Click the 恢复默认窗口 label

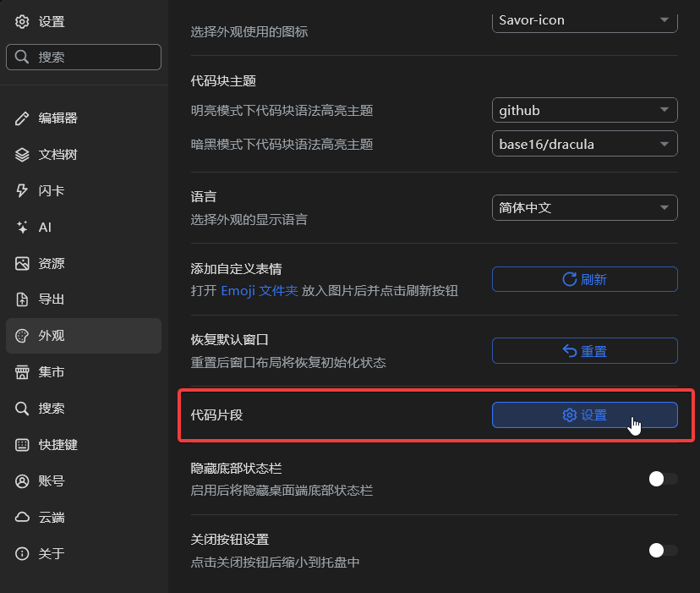point(229,339)
